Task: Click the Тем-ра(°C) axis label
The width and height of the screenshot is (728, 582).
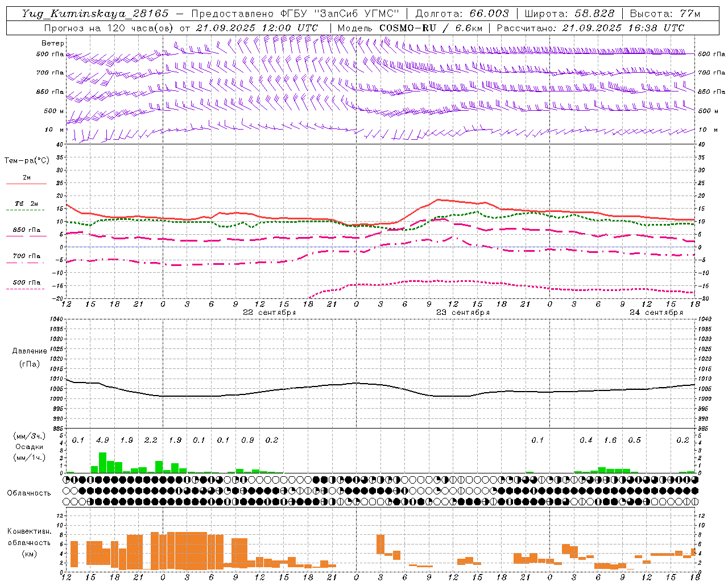Action: pos(27,161)
